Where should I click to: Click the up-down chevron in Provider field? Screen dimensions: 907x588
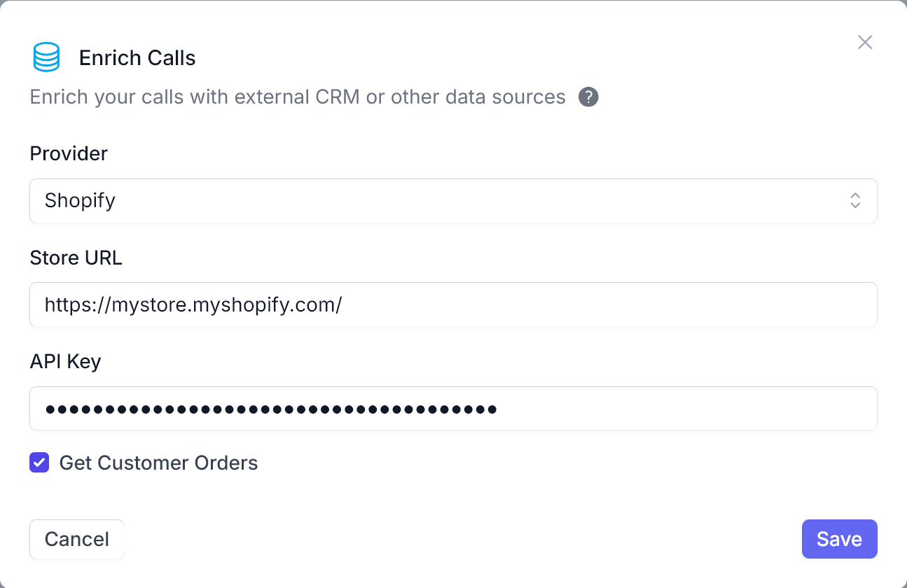855,201
